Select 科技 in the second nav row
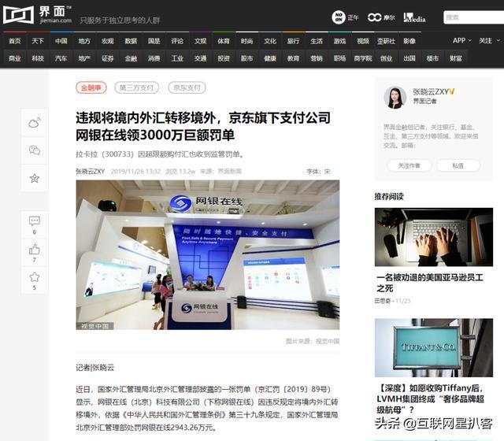Viewport: 504px width, 441px height. click(x=38, y=58)
